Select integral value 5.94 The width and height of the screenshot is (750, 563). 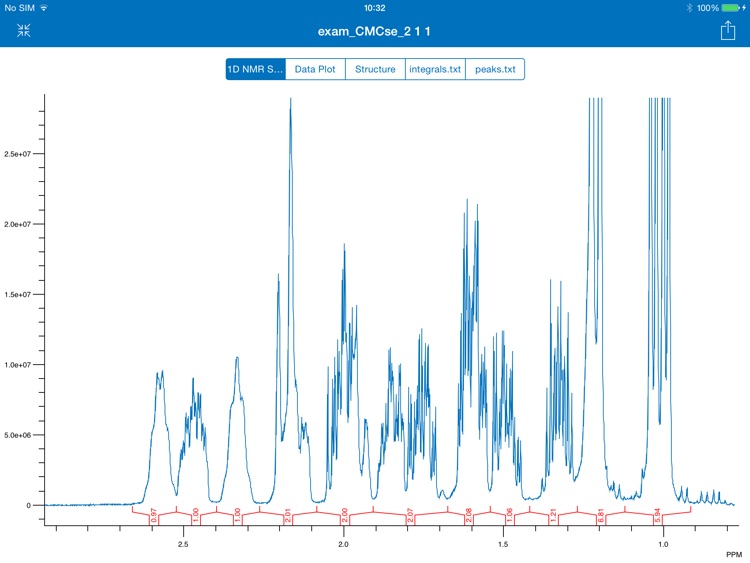[658, 515]
